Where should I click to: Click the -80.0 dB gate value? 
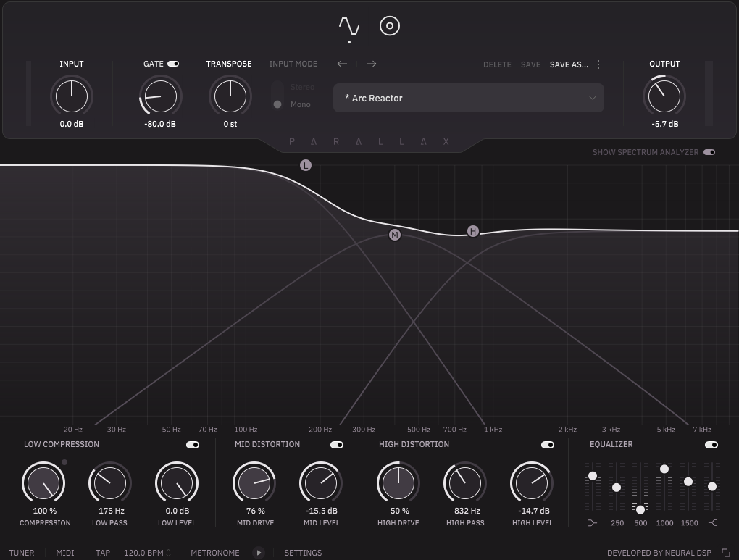click(160, 124)
